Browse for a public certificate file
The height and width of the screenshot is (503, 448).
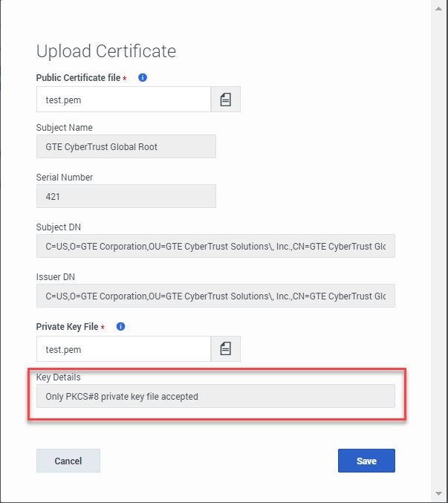pyautogui.click(x=225, y=100)
